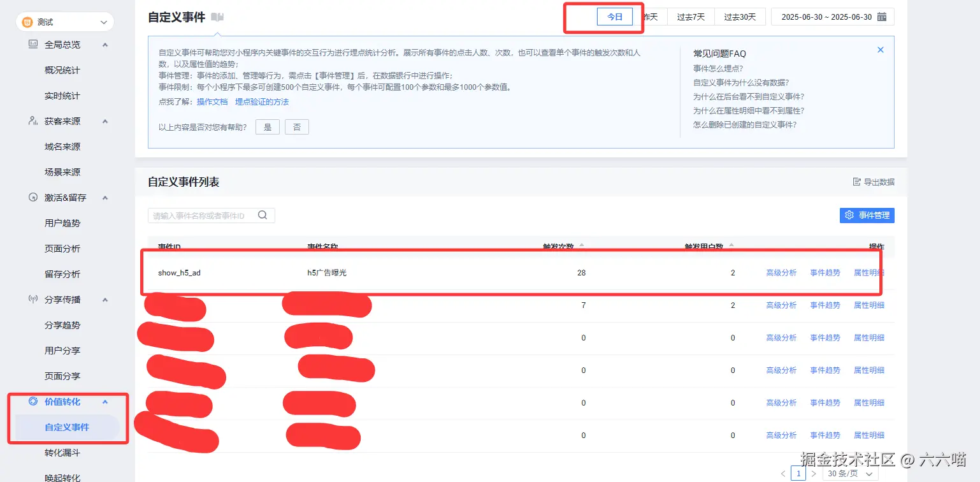The width and height of the screenshot is (980, 482).
Task: Collapse the 分享传播 section arrow
Action: click(x=105, y=300)
